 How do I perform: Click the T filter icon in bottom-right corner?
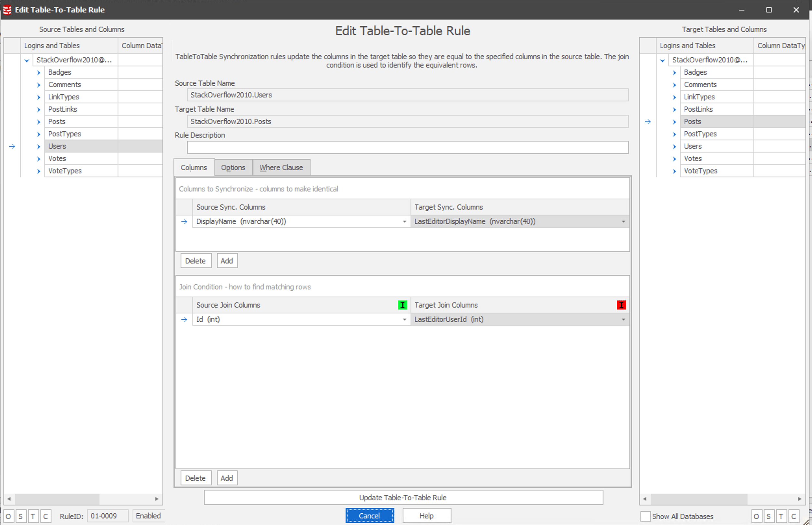[x=781, y=516]
